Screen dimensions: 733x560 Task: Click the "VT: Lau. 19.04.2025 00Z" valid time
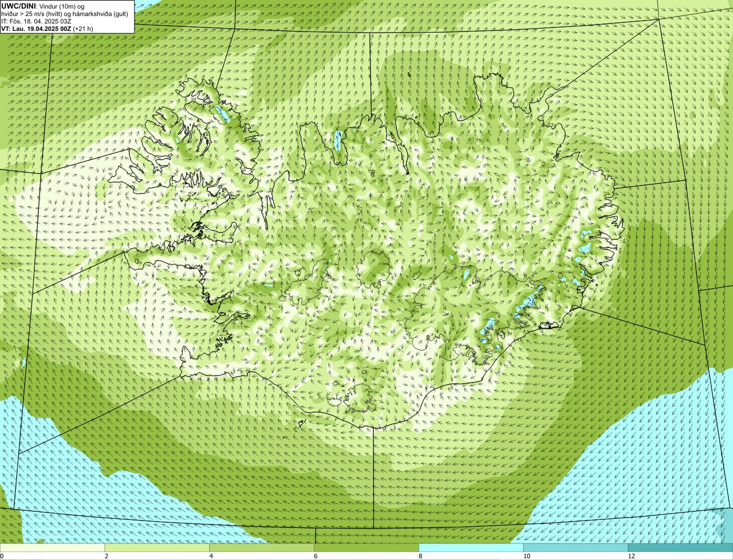click(36, 29)
